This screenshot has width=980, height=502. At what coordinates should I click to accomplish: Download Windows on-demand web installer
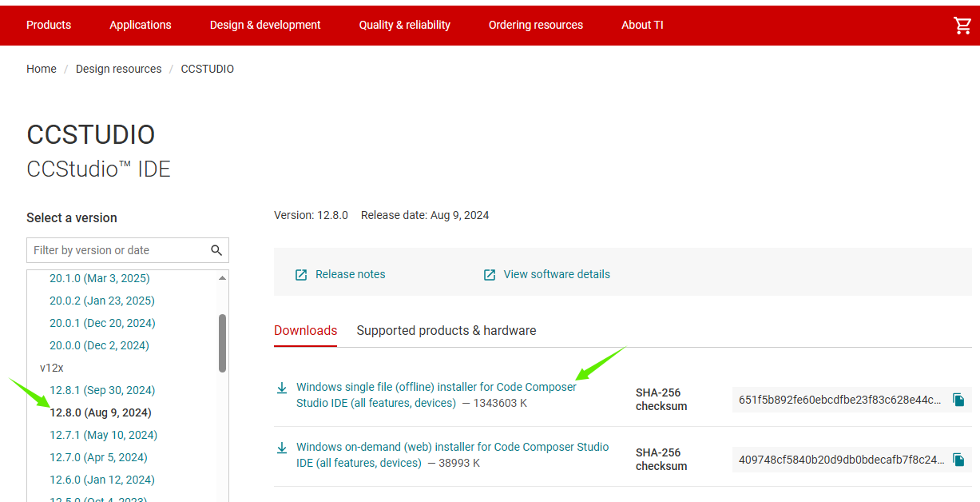452,455
